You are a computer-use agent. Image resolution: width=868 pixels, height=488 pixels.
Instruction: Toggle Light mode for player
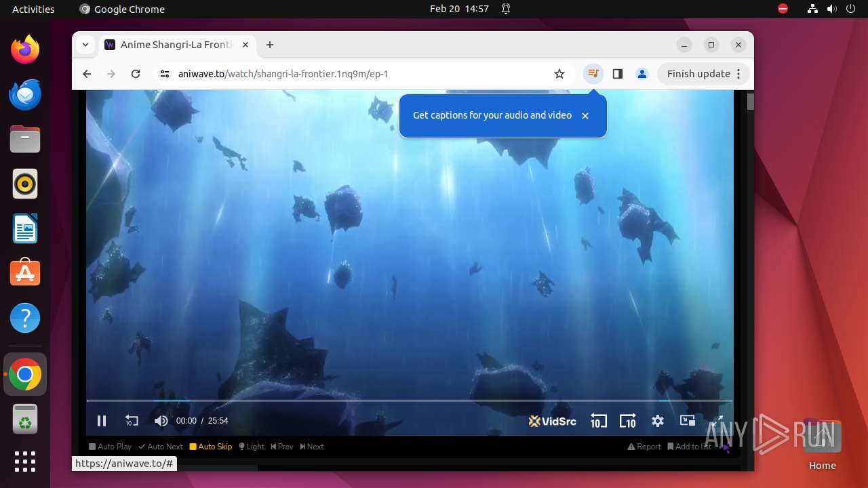(x=252, y=447)
